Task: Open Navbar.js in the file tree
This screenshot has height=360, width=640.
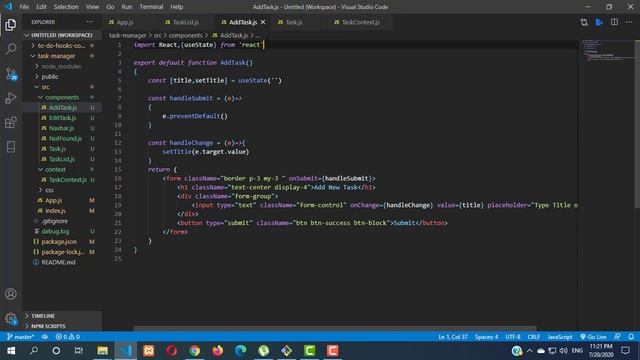Action: (x=62, y=128)
